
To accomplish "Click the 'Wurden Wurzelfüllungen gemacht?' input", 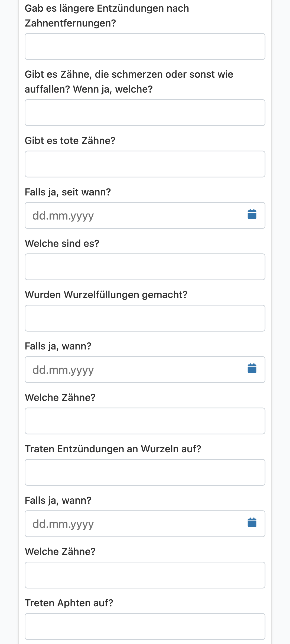I will tap(145, 318).
